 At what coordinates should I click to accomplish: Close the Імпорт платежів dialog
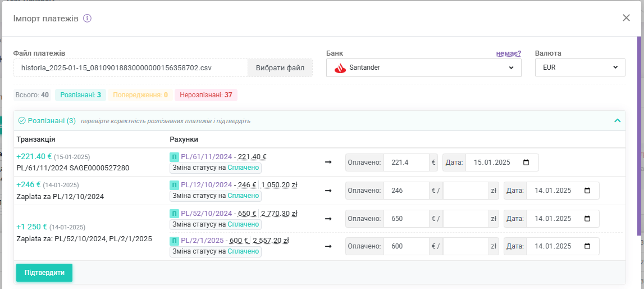pos(626,17)
